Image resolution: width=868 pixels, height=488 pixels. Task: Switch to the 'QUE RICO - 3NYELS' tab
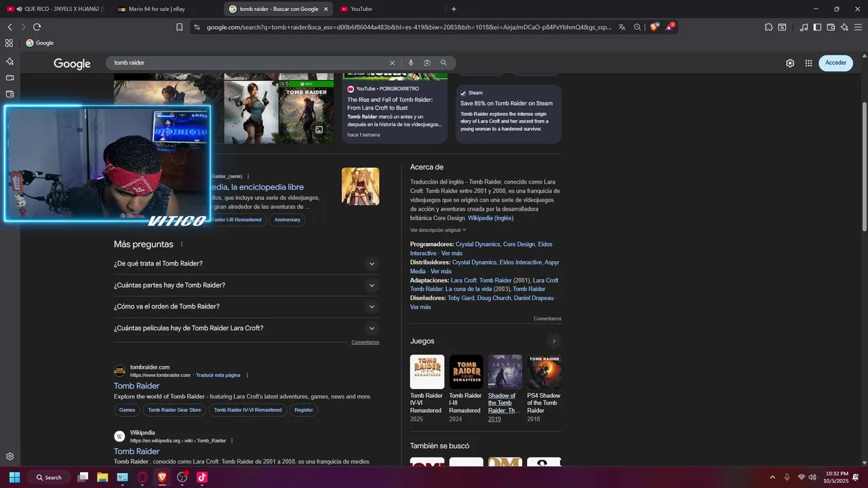[x=55, y=9]
